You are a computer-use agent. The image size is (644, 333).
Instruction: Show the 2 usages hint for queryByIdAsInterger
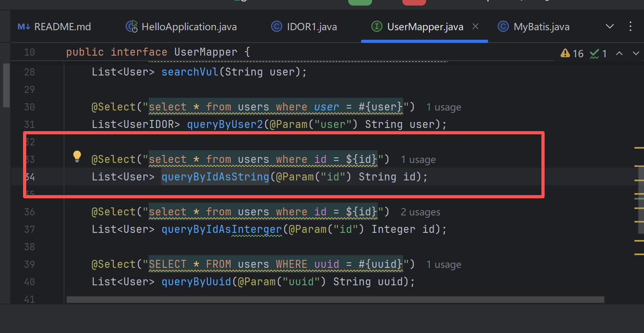(421, 212)
